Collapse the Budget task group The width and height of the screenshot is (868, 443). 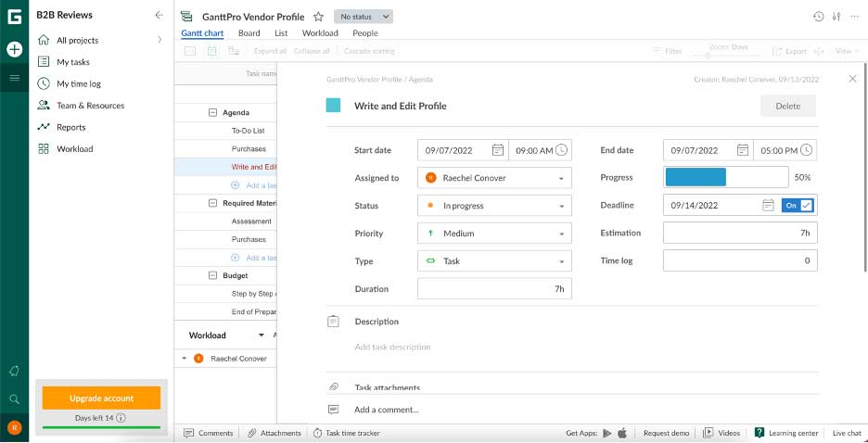click(x=213, y=275)
